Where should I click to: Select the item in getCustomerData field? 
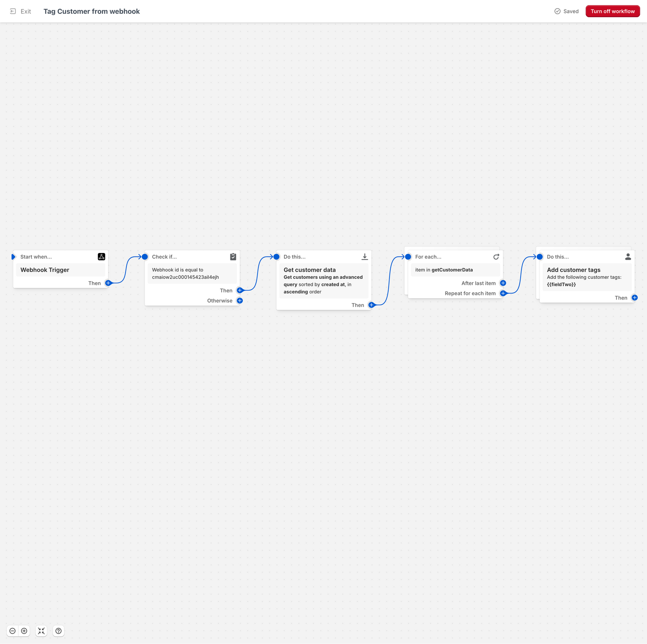pos(455,269)
